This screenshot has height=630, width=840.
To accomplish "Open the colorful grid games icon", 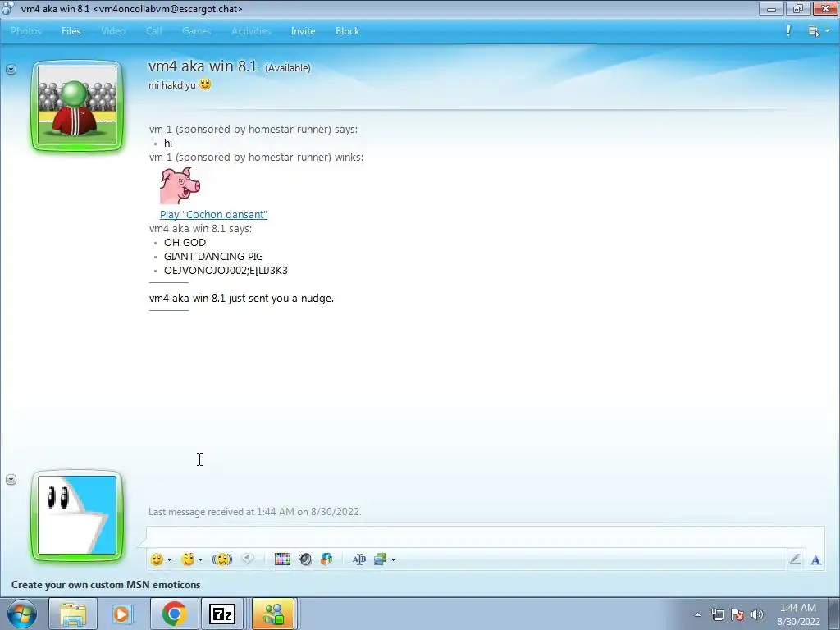I will tap(282, 559).
